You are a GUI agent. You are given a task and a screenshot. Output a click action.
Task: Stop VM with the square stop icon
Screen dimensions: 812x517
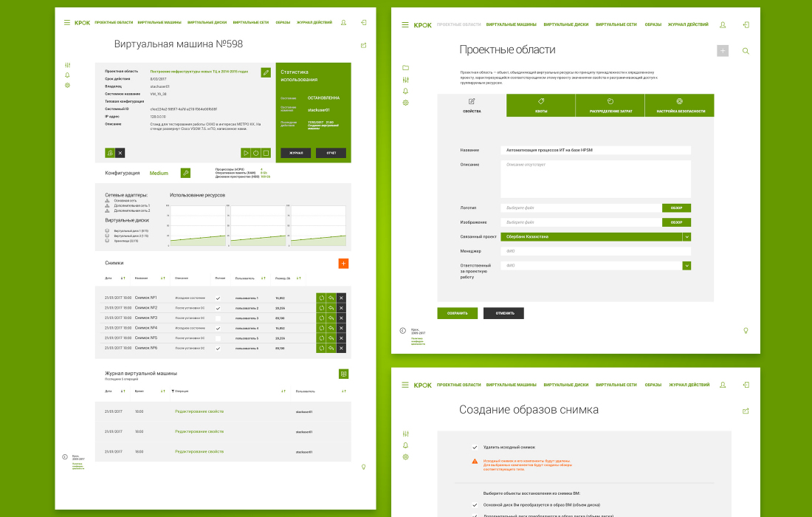pyautogui.click(x=266, y=153)
